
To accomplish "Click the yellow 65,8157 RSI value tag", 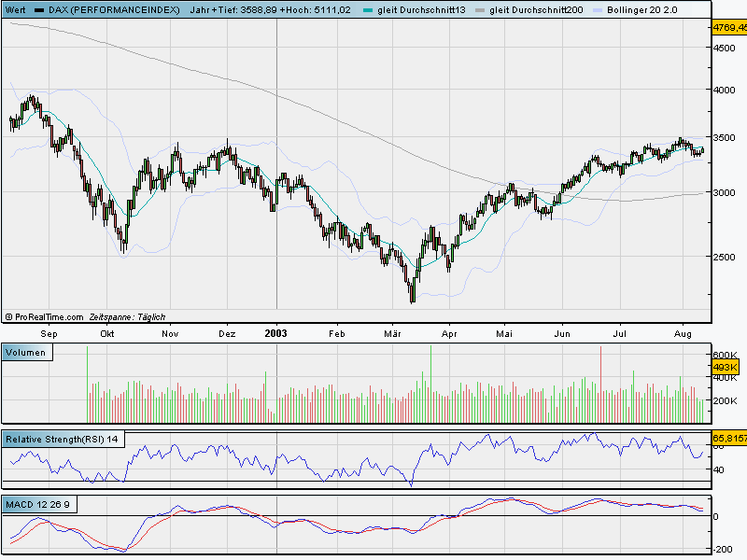I will pyautogui.click(x=729, y=436).
